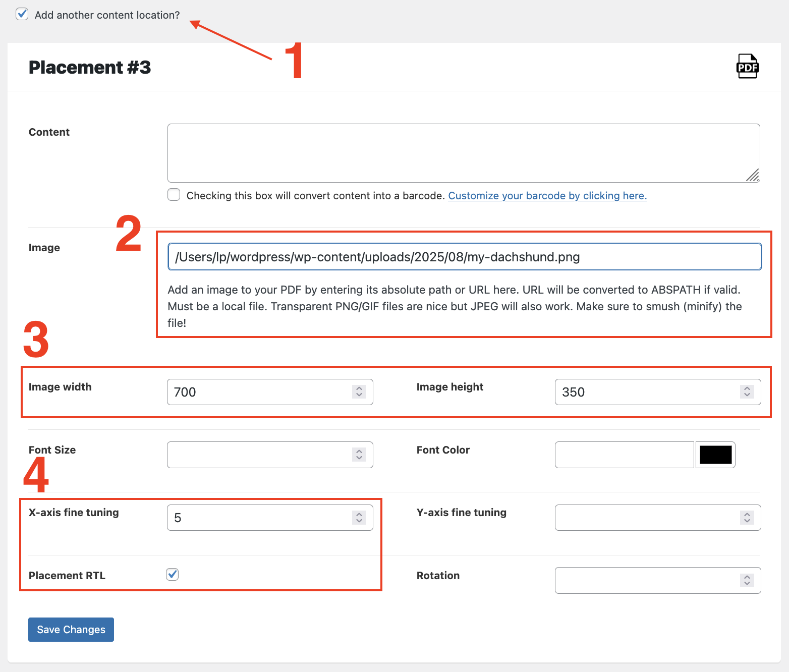
Task: Open the black Font Color swatch
Action: point(715,455)
